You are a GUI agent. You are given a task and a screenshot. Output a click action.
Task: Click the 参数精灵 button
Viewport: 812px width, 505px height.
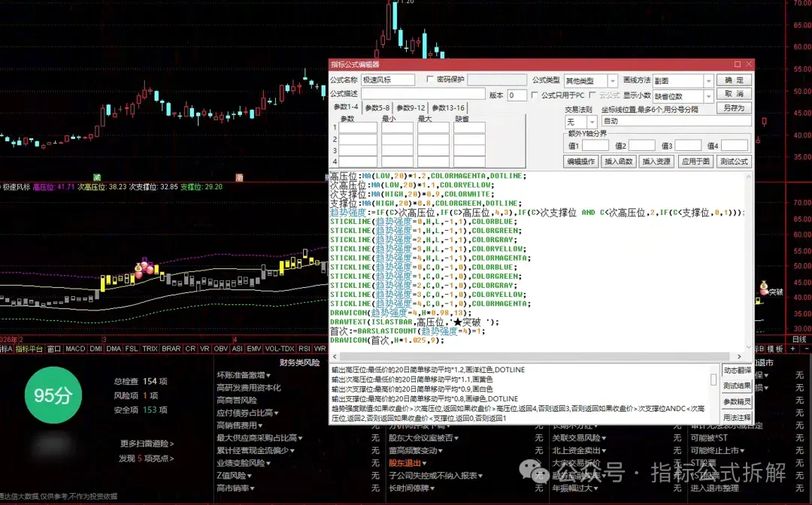[737, 401]
